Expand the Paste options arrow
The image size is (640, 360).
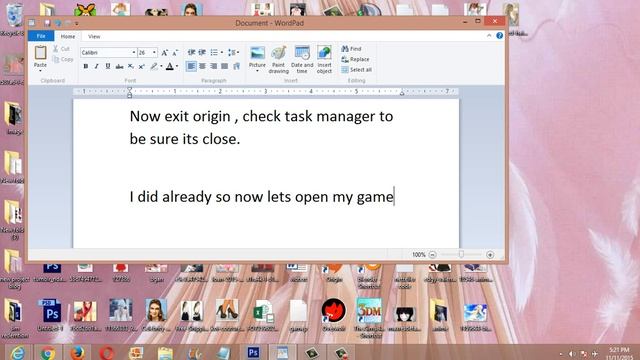point(40,71)
